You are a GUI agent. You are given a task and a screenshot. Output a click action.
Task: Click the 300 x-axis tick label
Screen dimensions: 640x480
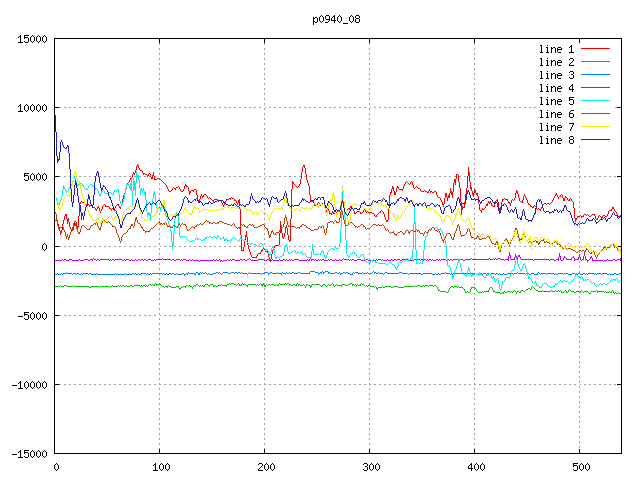(x=369, y=467)
